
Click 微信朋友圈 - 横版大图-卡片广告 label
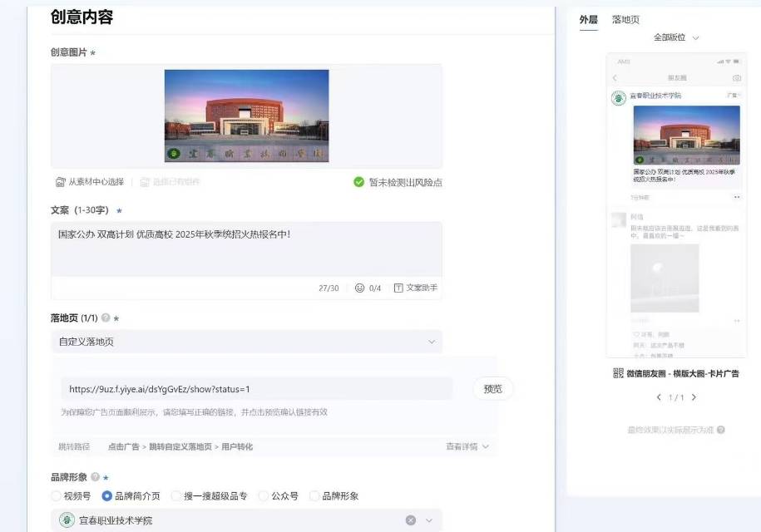click(683, 373)
